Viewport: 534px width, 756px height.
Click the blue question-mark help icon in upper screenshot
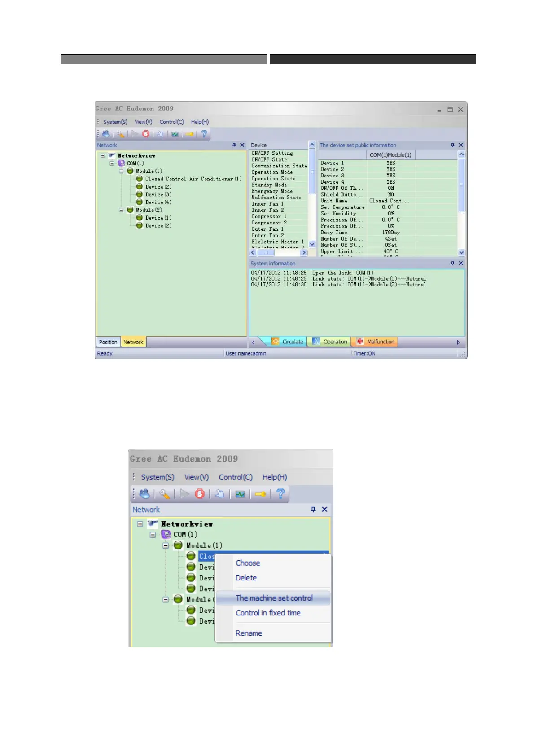204,134
